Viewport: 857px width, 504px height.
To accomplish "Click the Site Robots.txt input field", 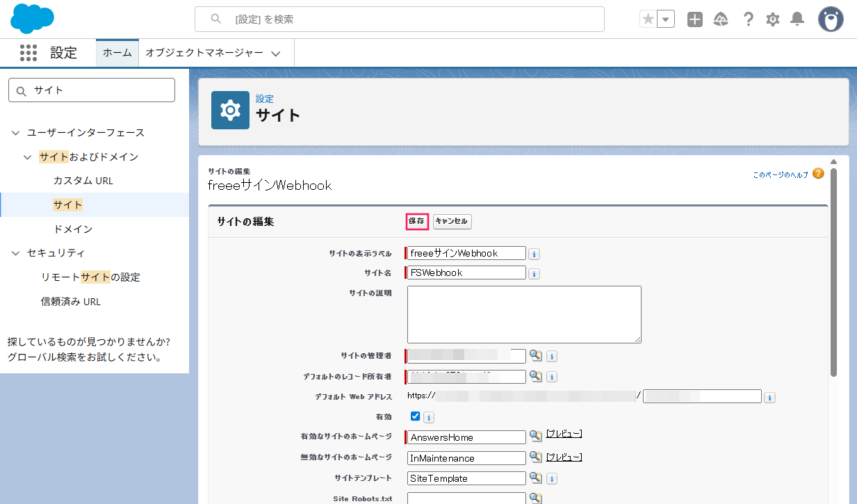I will tap(466, 498).
